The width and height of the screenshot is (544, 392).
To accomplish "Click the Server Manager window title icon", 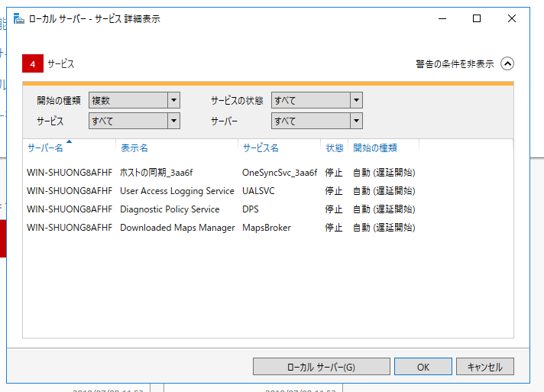I will pos(19,18).
